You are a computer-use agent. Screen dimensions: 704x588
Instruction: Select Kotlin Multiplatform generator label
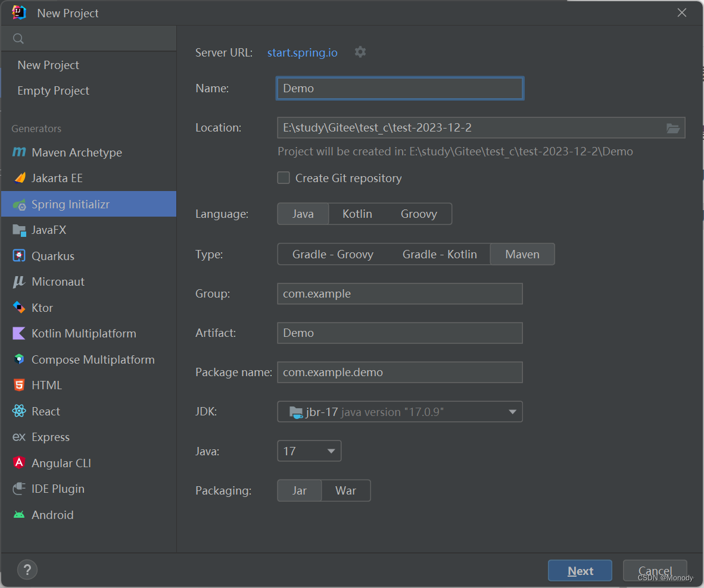click(x=84, y=334)
